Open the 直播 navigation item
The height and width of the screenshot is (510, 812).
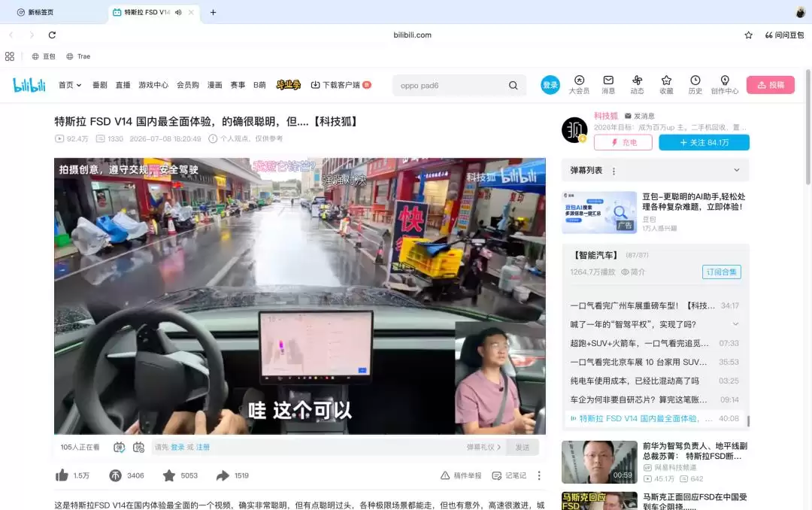[123, 85]
